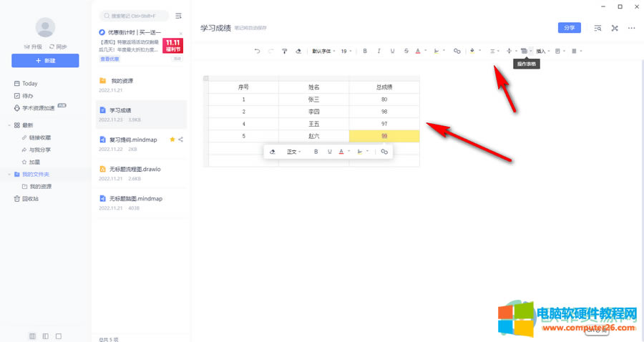Toggle strikethrough in the top toolbar
Image resolution: width=644 pixels, height=342 pixels.
[406, 51]
